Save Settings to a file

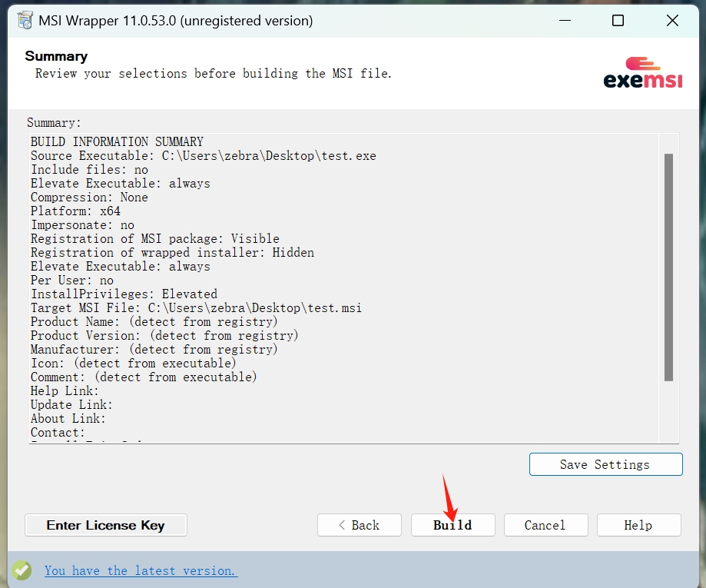pyautogui.click(x=605, y=464)
